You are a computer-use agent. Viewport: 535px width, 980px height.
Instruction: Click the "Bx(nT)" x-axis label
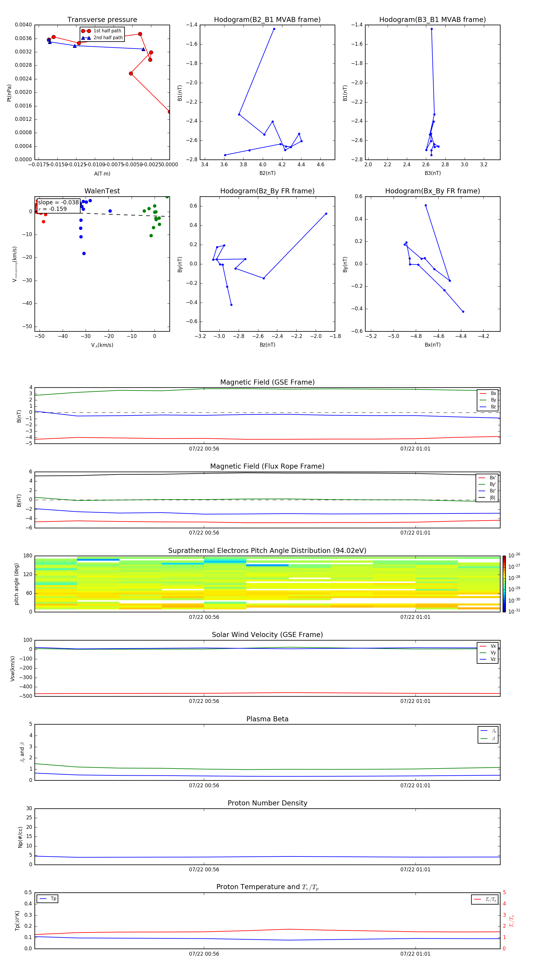click(432, 345)
